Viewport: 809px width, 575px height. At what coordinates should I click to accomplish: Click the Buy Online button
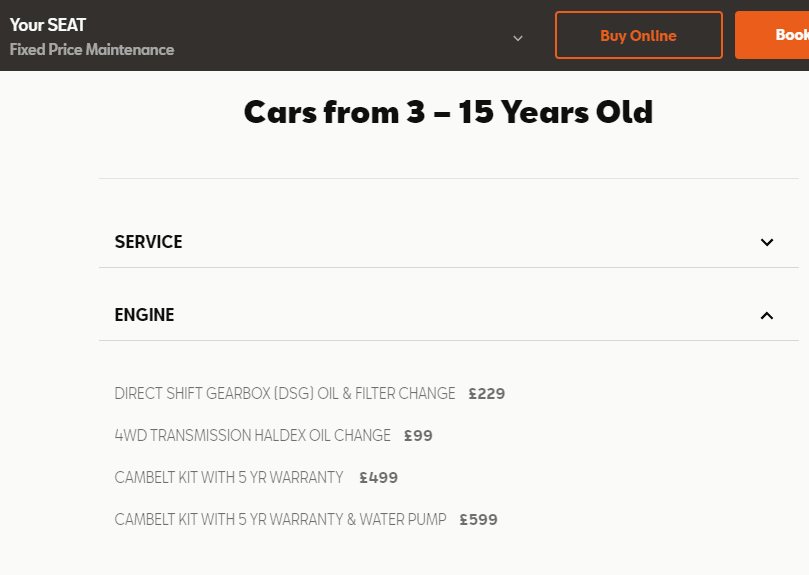[x=638, y=36]
